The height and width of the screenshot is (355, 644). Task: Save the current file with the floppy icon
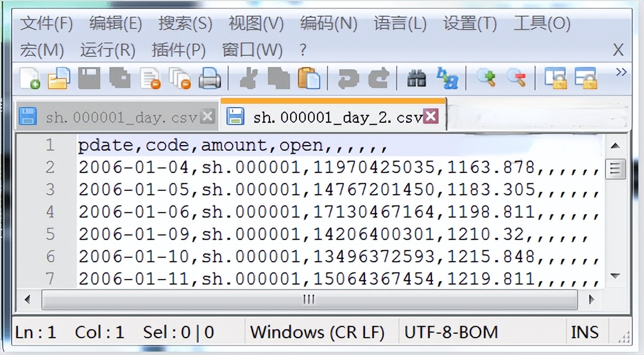[x=89, y=78]
